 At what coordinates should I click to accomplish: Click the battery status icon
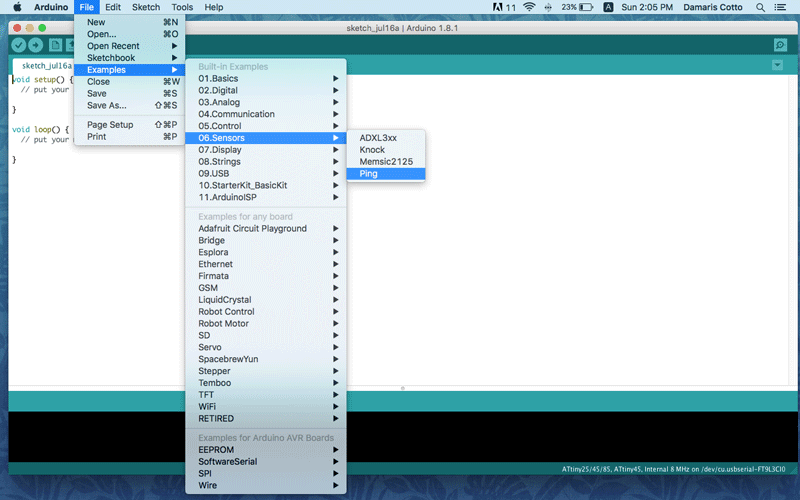586,7
